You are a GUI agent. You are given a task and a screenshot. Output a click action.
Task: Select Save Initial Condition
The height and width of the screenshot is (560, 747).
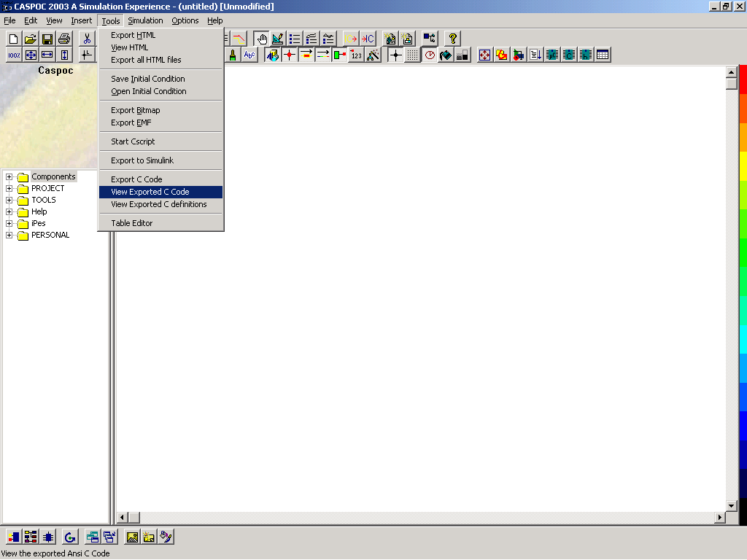[161, 79]
